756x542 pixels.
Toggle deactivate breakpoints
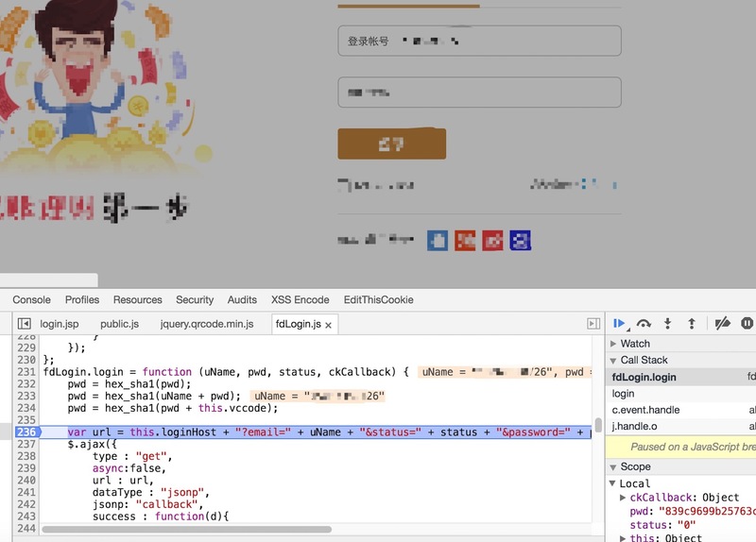(x=722, y=323)
